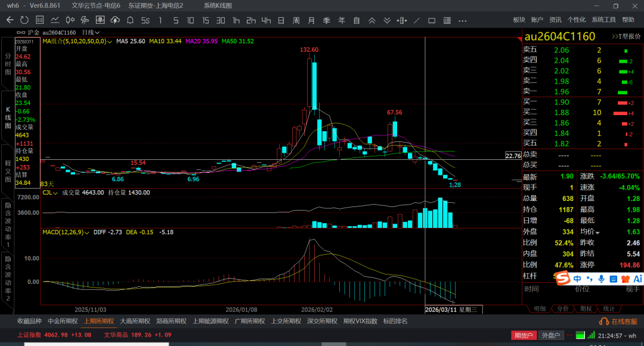Screen dimensions: 644x346
Task: Switch to the candlestick chart icon
Action: [x=70, y=20]
